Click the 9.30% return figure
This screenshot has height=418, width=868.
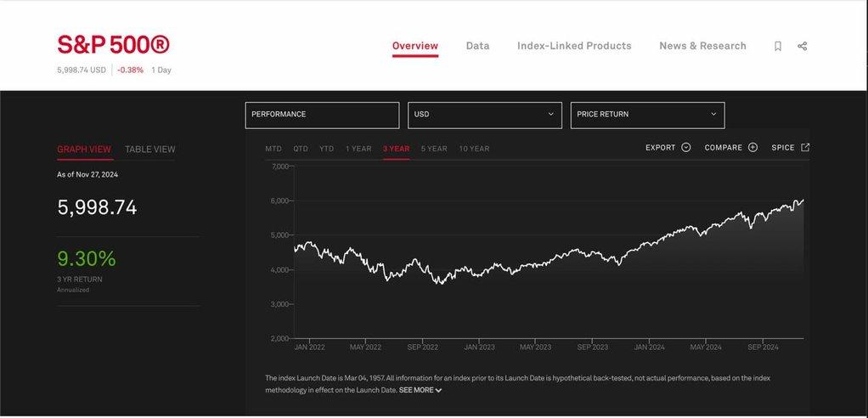coord(87,258)
